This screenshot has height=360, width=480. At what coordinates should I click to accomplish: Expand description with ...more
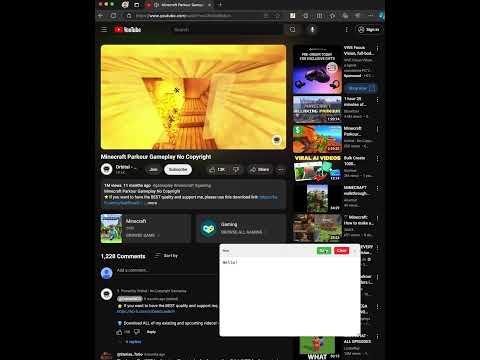152,203
